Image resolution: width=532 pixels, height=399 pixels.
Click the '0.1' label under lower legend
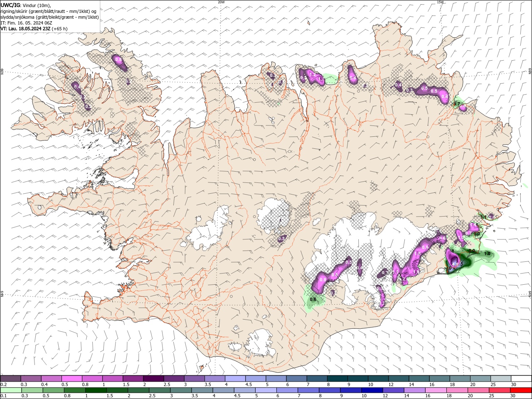pyautogui.click(x=3, y=396)
